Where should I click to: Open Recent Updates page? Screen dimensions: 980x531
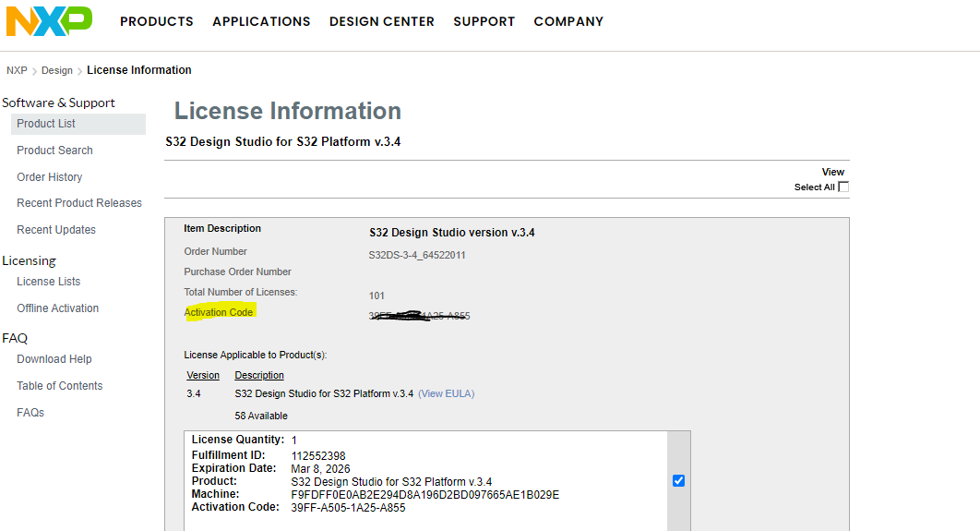56,230
